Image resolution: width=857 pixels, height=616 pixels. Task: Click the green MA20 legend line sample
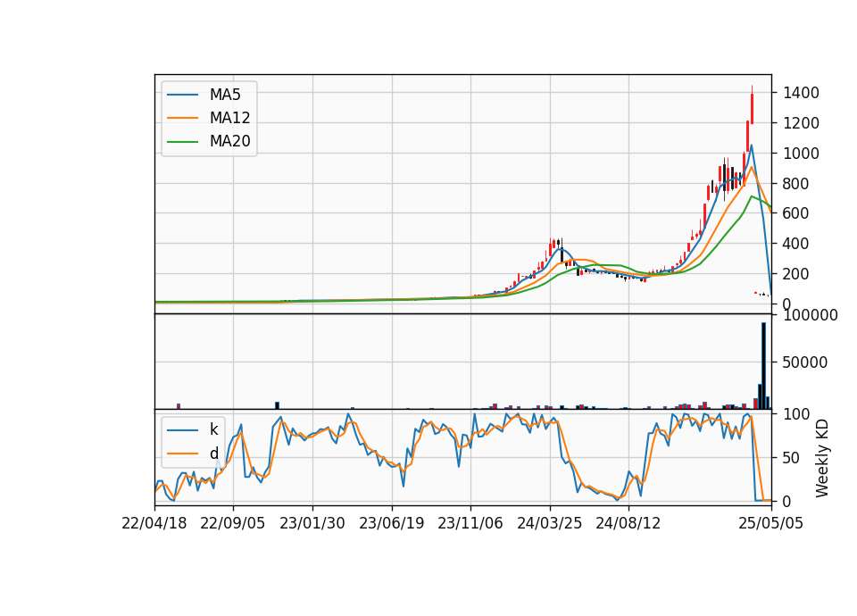point(182,142)
